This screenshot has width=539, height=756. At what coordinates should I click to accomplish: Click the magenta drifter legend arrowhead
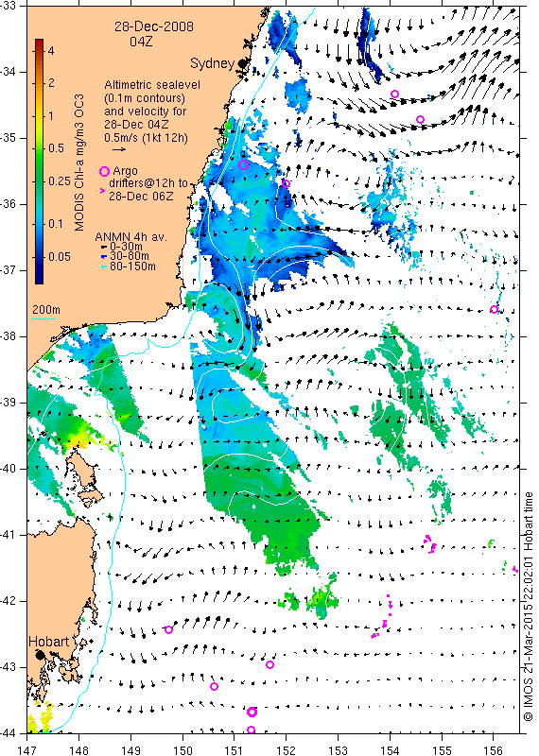(102, 191)
